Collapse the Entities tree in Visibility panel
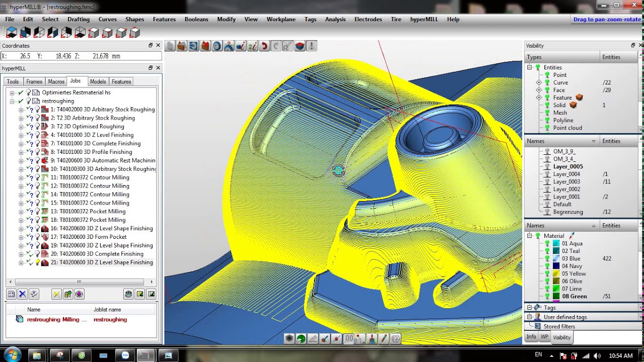The width and height of the screenshot is (644, 362). 529,67
